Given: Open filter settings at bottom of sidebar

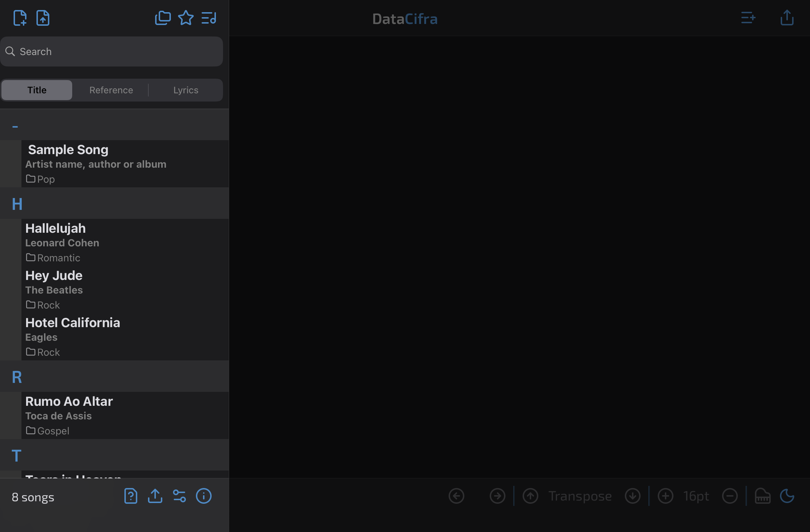Looking at the screenshot, I should pyautogui.click(x=179, y=496).
